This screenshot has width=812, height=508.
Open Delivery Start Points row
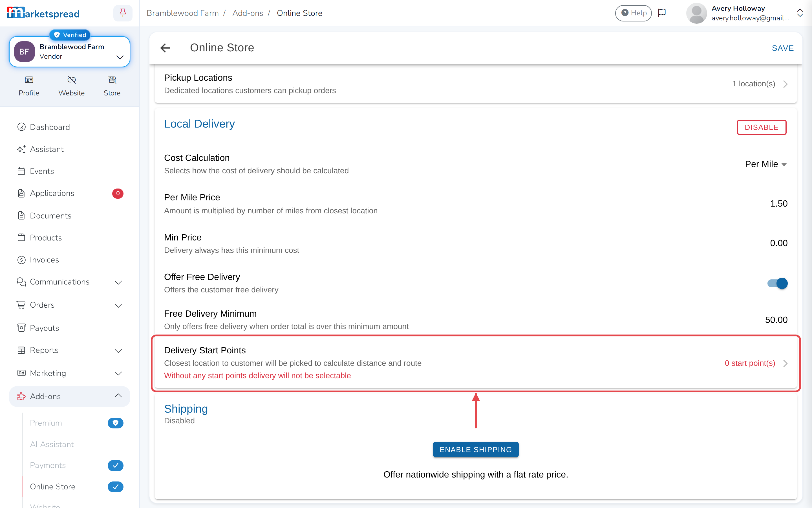[x=475, y=363]
